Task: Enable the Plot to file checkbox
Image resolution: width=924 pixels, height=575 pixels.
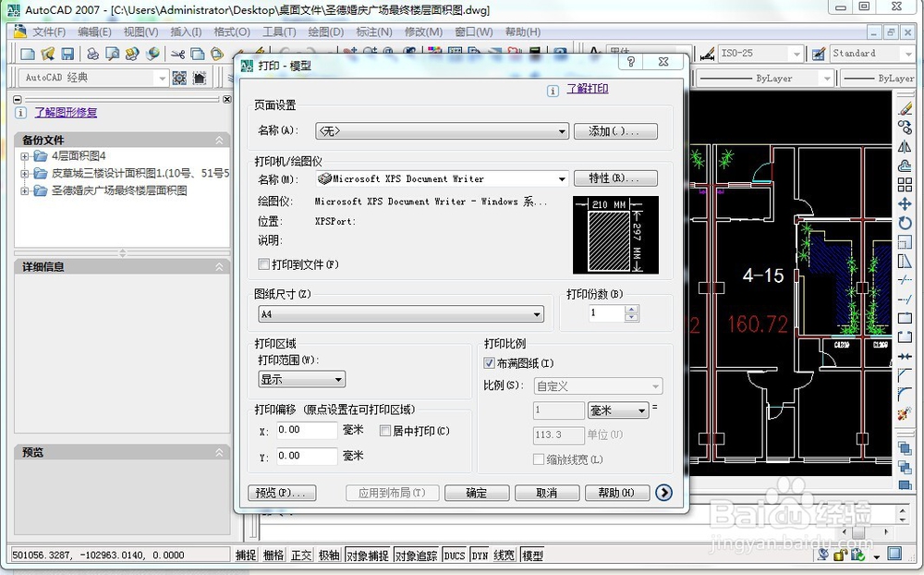Action: pyautogui.click(x=264, y=264)
